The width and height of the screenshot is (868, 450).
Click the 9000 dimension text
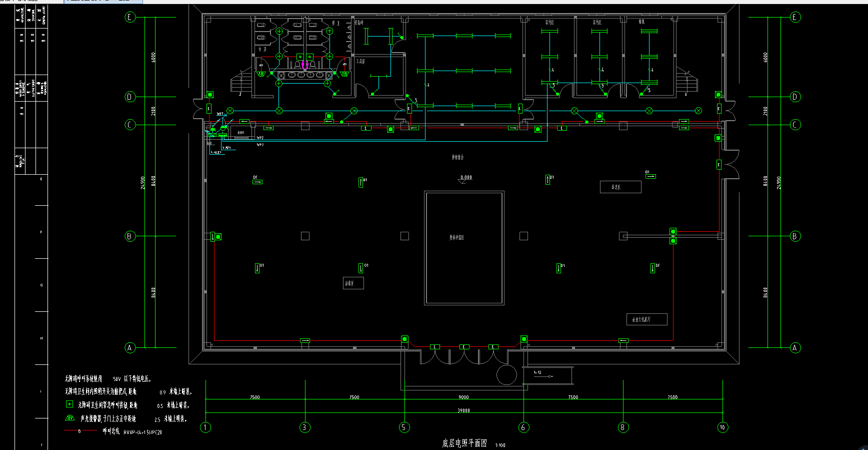pyautogui.click(x=463, y=397)
